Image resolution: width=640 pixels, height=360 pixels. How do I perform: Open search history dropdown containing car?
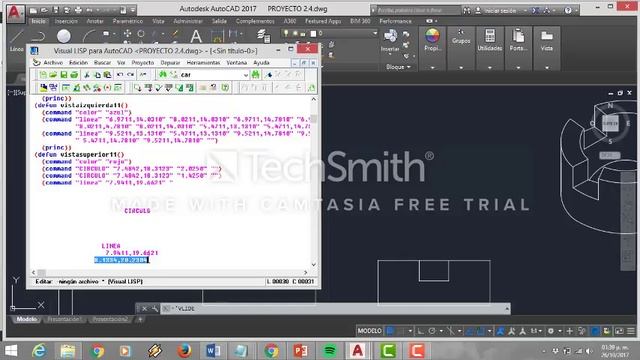click(246, 75)
